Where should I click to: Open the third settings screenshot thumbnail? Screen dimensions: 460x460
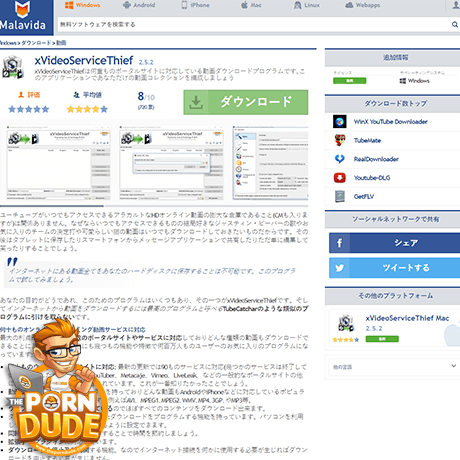pos(270,163)
